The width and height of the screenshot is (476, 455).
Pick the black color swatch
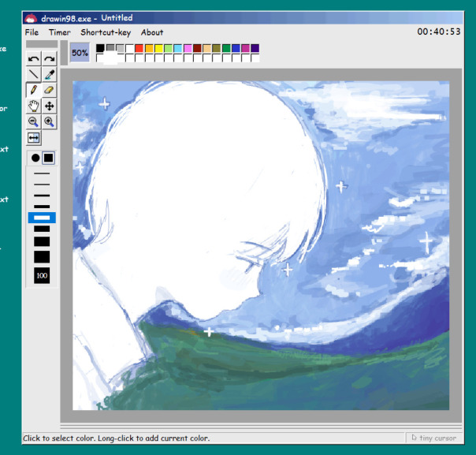pos(101,48)
